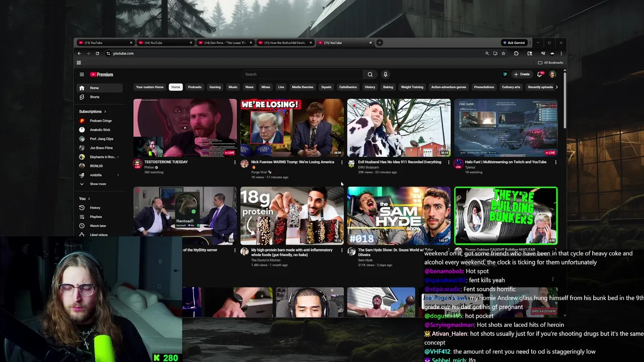Open the hamburger guide menu
The height and width of the screenshot is (362, 644).
pyautogui.click(x=82, y=74)
